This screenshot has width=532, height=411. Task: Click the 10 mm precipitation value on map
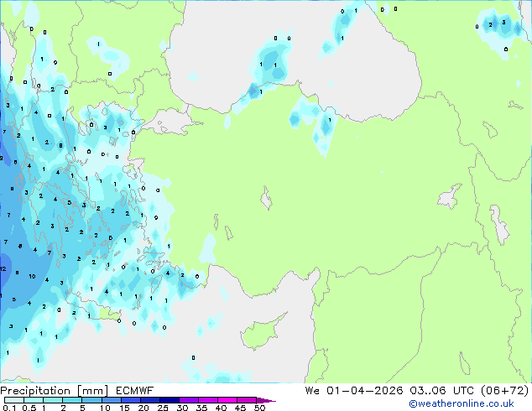[x=32, y=276]
